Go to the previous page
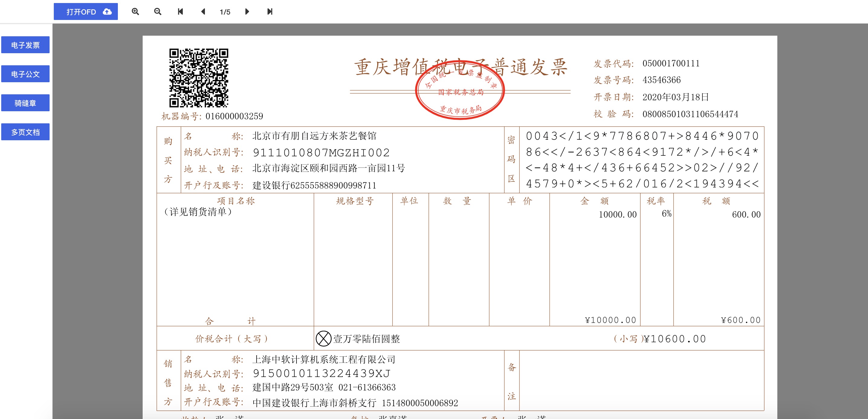The image size is (868, 419). click(x=203, y=11)
